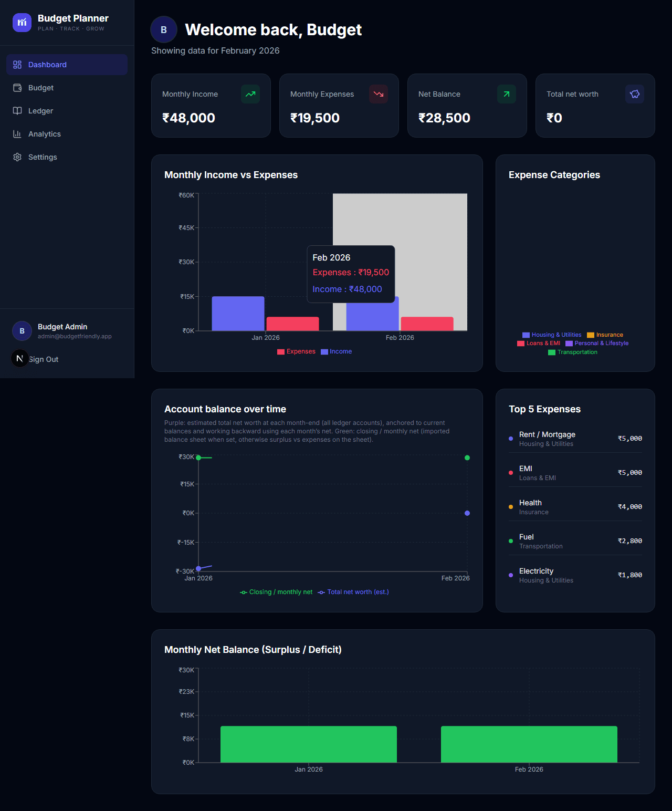Click the Budget Planner logo icon
Screen dimensions: 672x811
tap(22, 23)
